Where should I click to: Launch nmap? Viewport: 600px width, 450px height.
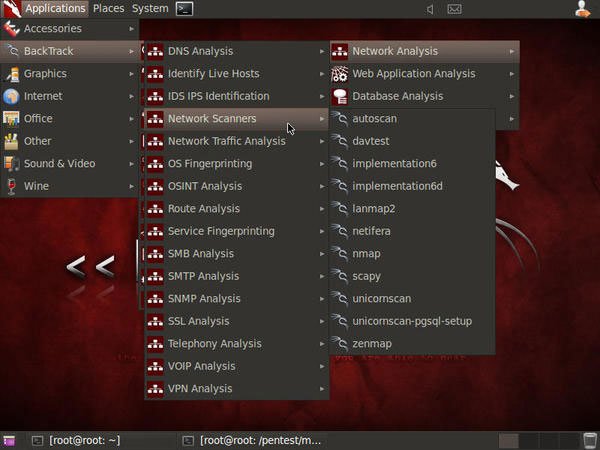click(412, 254)
